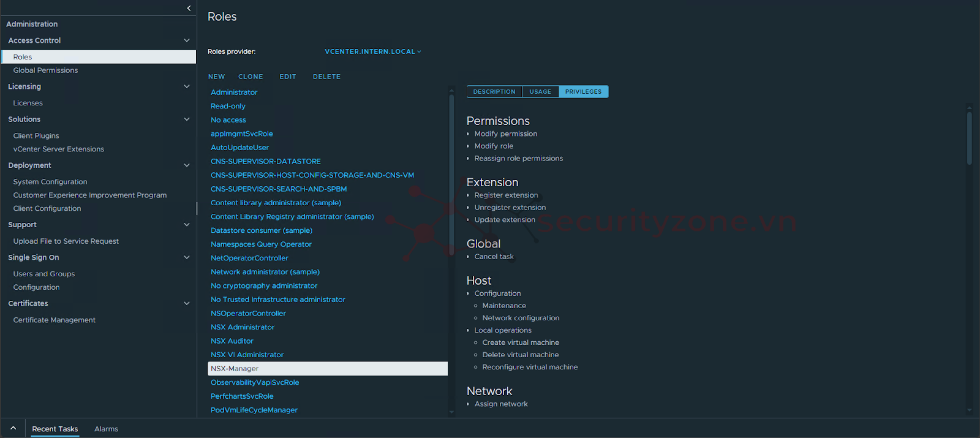Select the NSX Auditor role
Screen dimensions: 980x438
232,341
